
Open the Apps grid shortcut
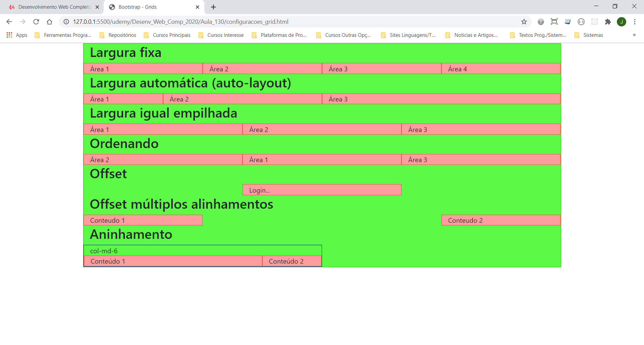point(17,35)
